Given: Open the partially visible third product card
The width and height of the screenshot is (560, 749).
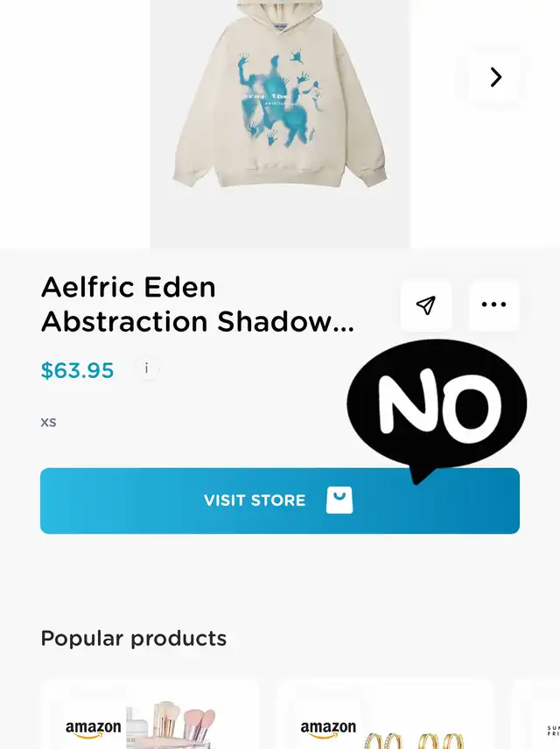Looking at the screenshot, I should pos(536,715).
